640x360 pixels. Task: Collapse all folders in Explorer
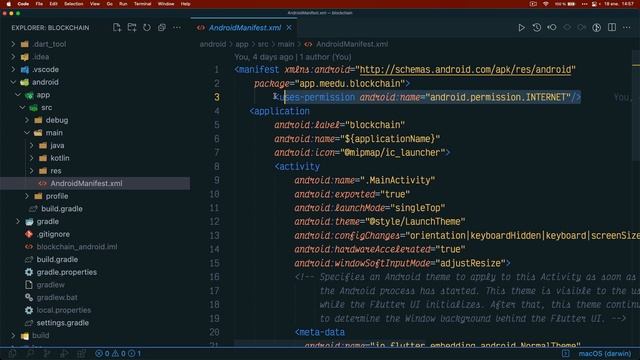(x=162, y=27)
